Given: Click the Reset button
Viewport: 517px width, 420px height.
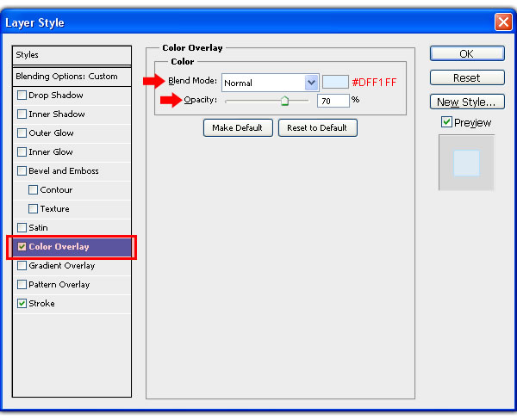Looking at the screenshot, I should click(x=467, y=77).
